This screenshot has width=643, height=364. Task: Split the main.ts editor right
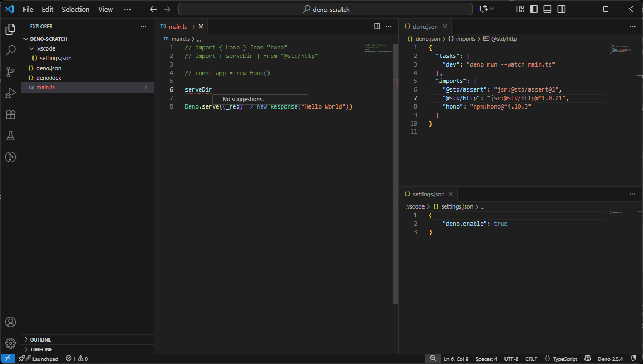tap(377, 26)
